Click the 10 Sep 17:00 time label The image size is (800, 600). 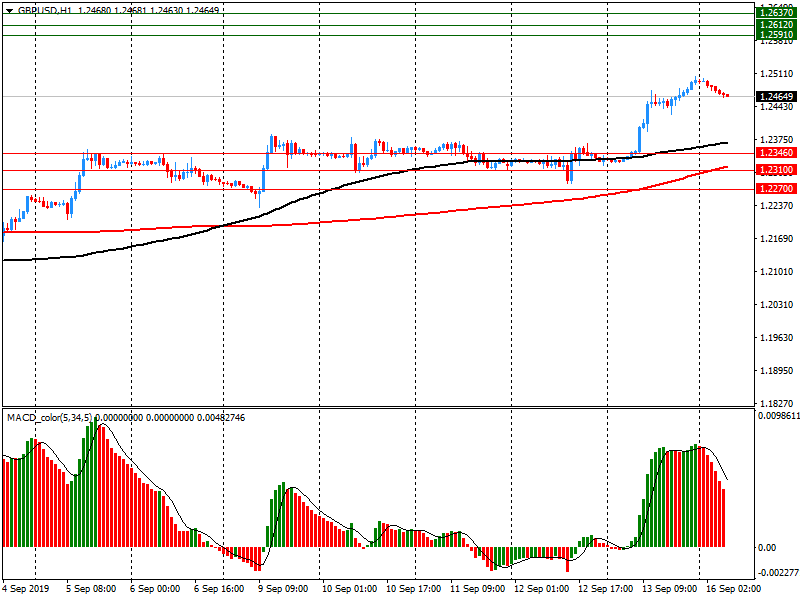[x=413, y=589]
